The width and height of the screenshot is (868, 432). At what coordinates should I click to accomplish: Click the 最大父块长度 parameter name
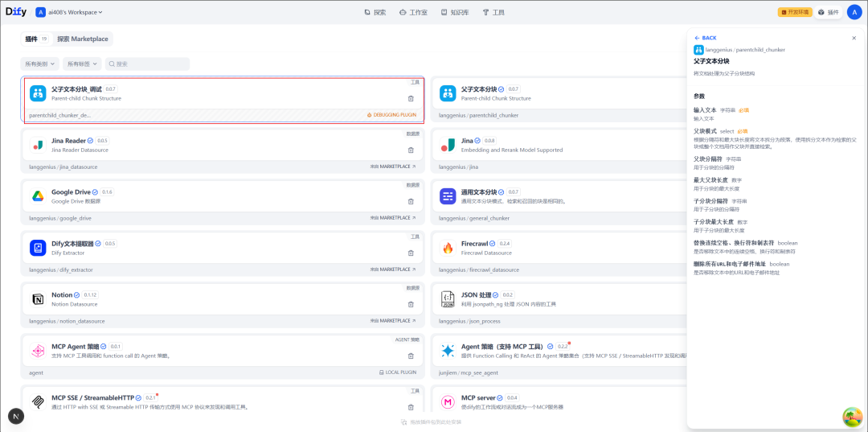pyautogui.click(x=710, y=180)
